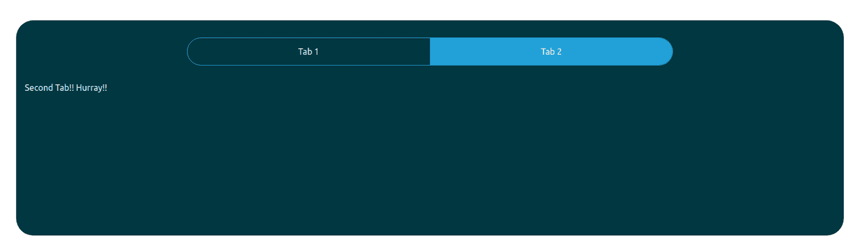Click the word 'Hurray!!' in the content

click(92, 88)
